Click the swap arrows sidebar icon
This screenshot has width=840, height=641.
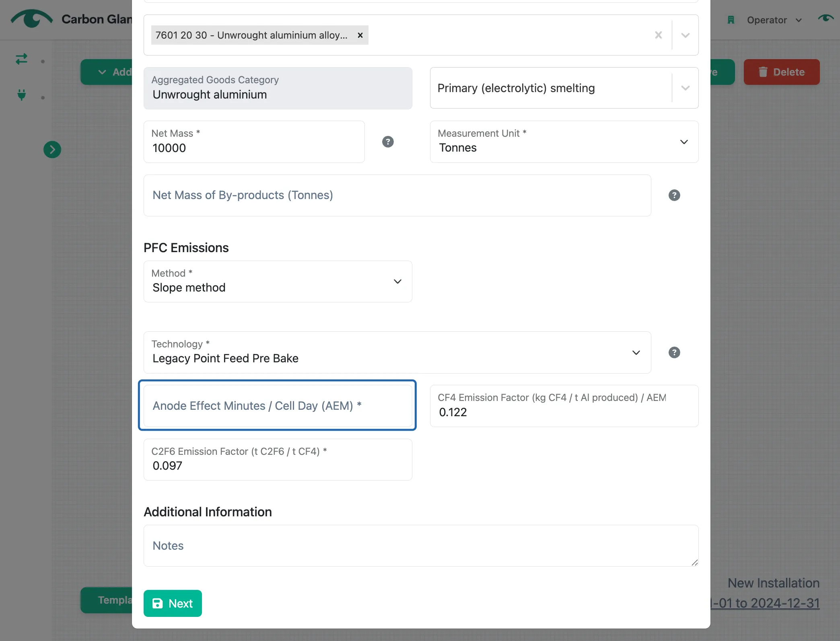pos(21,59)
